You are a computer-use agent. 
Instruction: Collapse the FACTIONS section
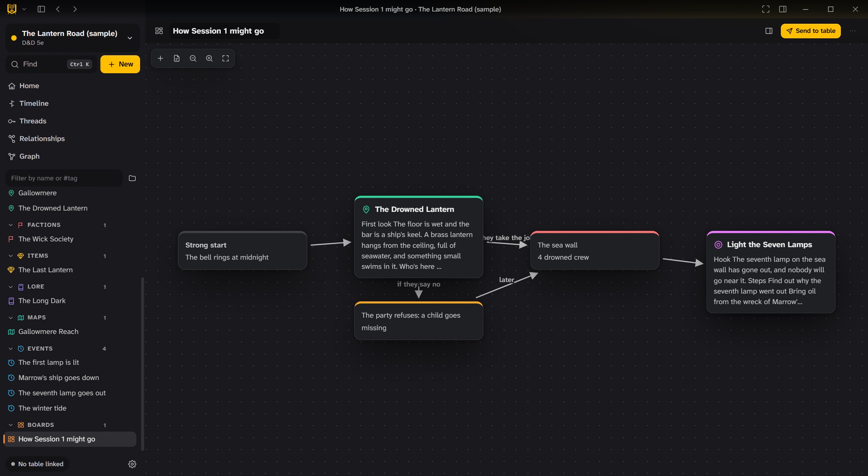point(11,225)
